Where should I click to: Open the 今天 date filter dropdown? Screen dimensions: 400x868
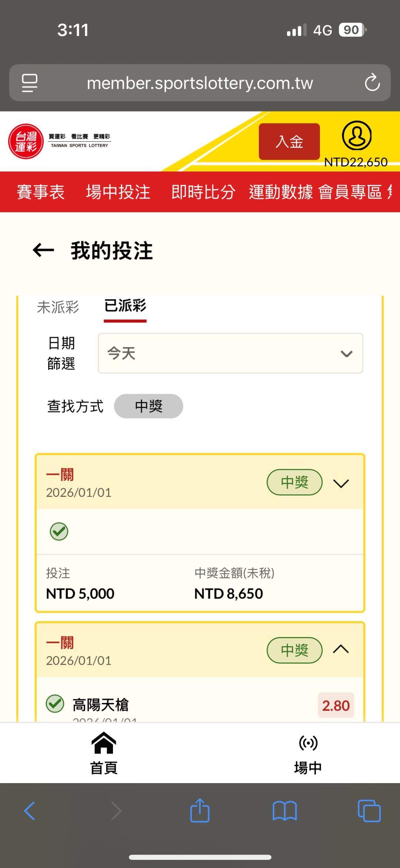tap(230, 353)
